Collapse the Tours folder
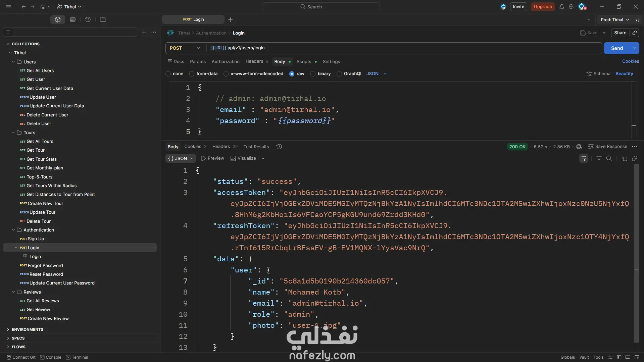Image resolution: width=644 pixels, height=362 pixels. [13, 133]
